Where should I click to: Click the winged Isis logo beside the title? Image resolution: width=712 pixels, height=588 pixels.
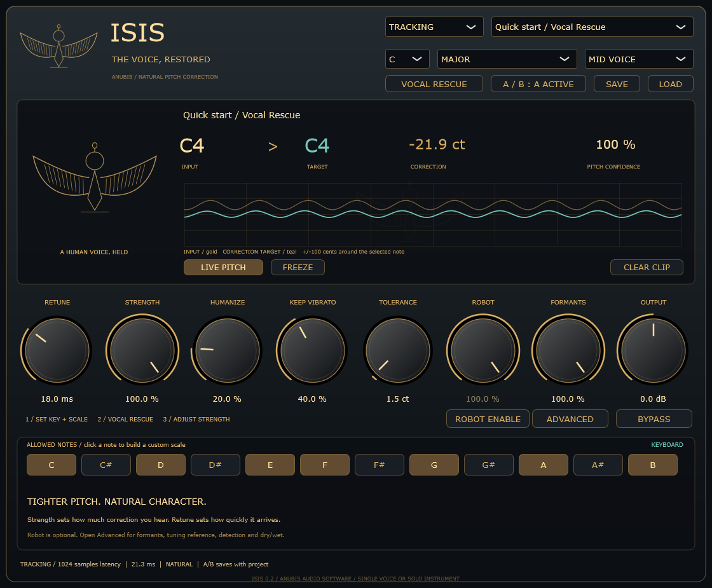[58, 46]
